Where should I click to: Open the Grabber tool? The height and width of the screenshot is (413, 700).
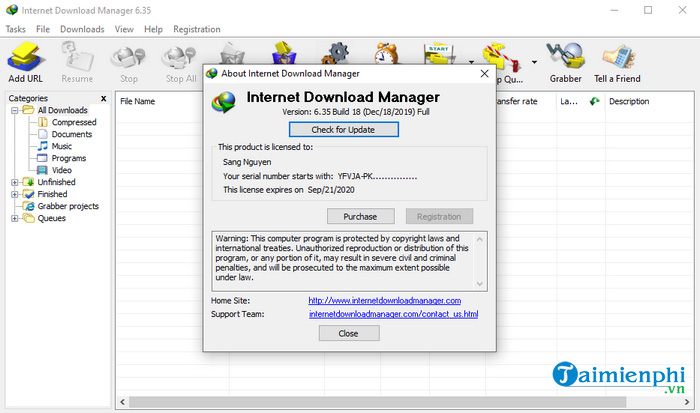point(566,63)
